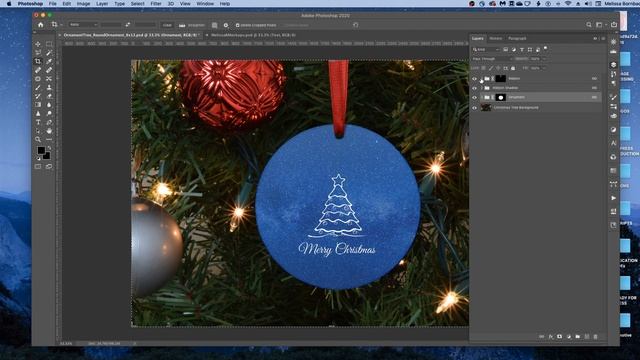
Task: Click Ornament group mask thumbnail
Action: 500,97
